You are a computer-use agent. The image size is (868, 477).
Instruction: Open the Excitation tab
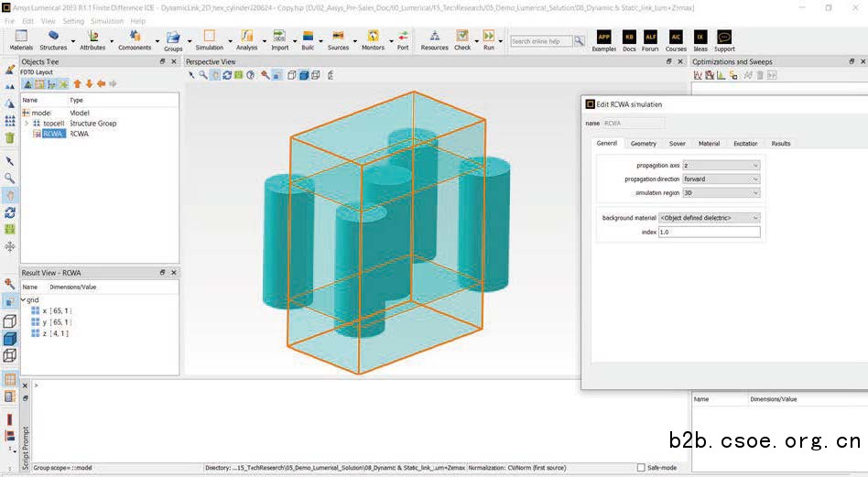point(745,144)
